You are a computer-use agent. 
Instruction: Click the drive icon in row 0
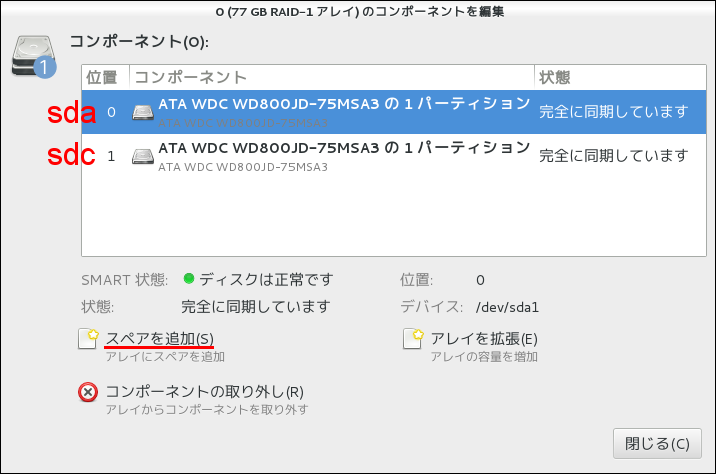(143, 112)
